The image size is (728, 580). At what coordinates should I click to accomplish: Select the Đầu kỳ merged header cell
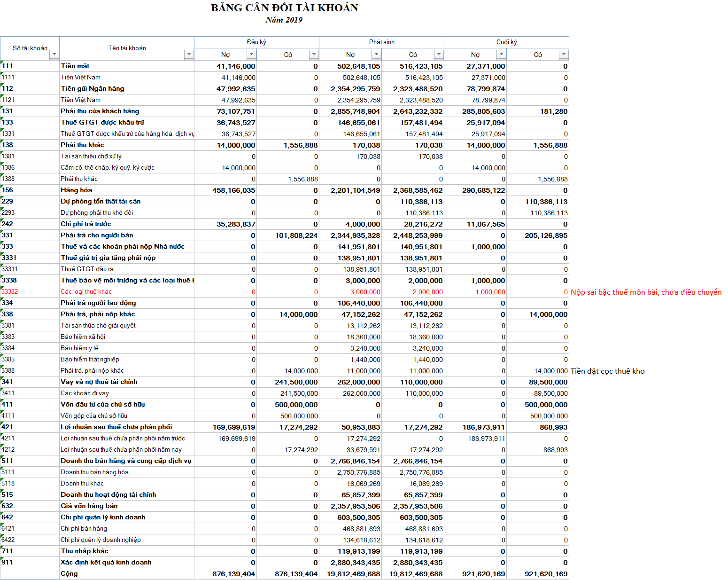pos(256,42)
